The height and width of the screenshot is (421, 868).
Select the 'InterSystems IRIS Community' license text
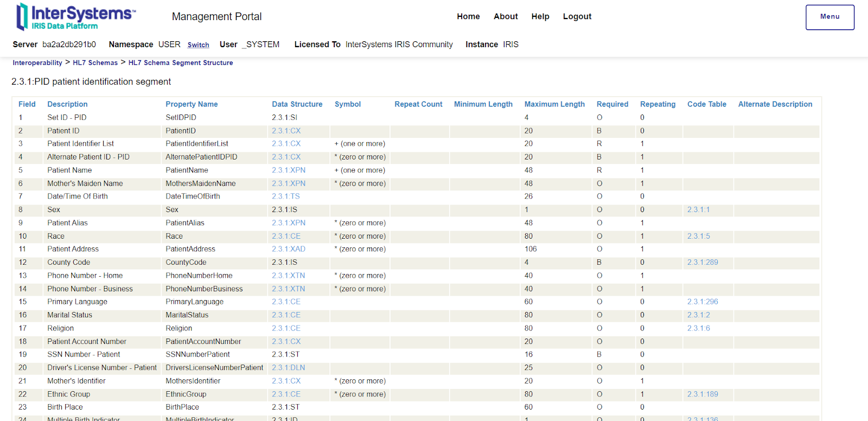coord(399,44)
